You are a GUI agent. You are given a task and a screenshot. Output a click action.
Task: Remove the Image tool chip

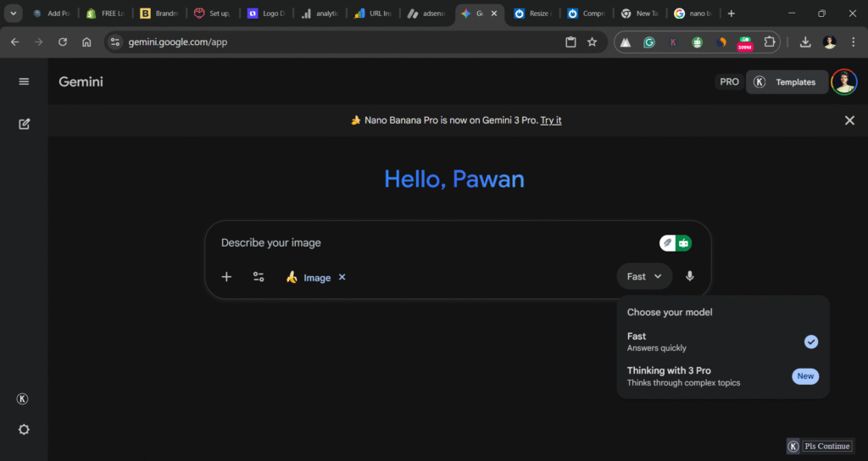[x=342, y=277]
